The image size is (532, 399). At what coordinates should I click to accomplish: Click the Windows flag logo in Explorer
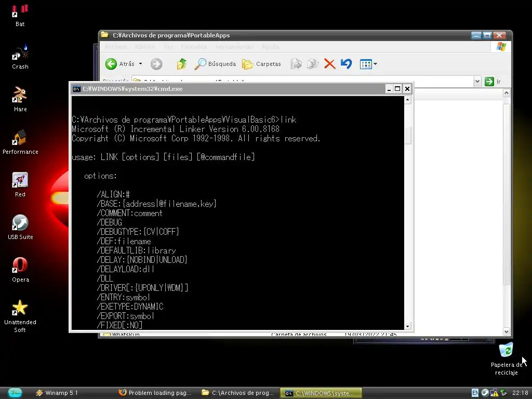coord(501,46)
